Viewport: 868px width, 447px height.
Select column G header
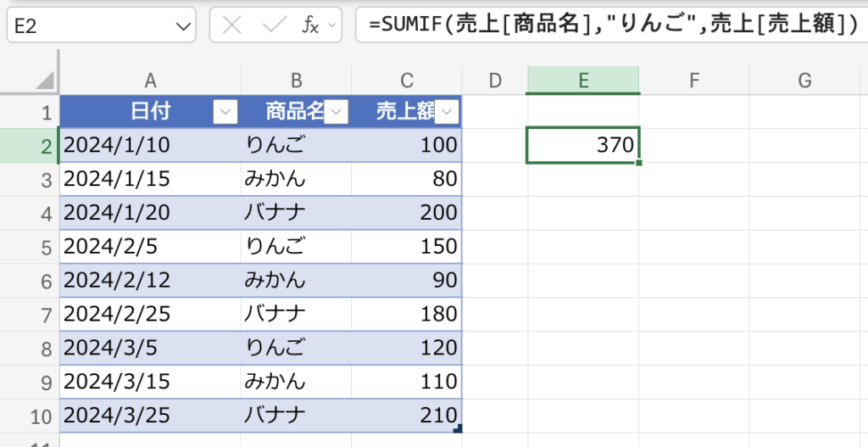(804, 81)
